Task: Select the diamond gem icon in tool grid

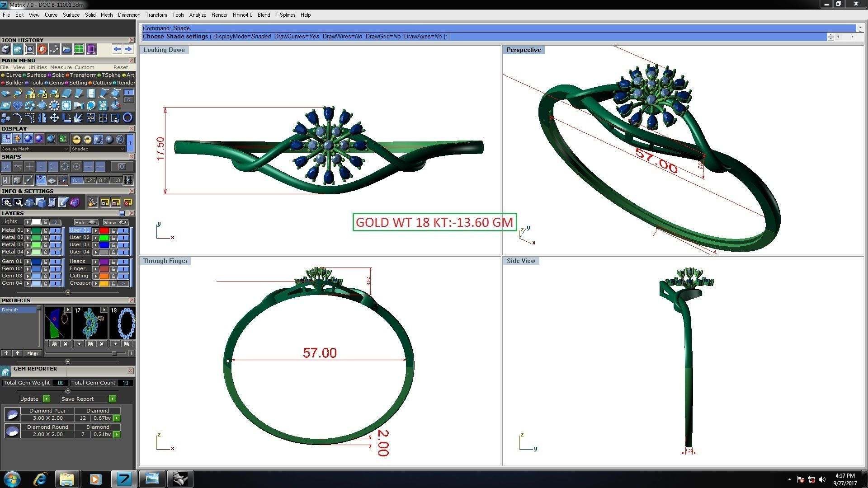Action: [x=18, y=106]
